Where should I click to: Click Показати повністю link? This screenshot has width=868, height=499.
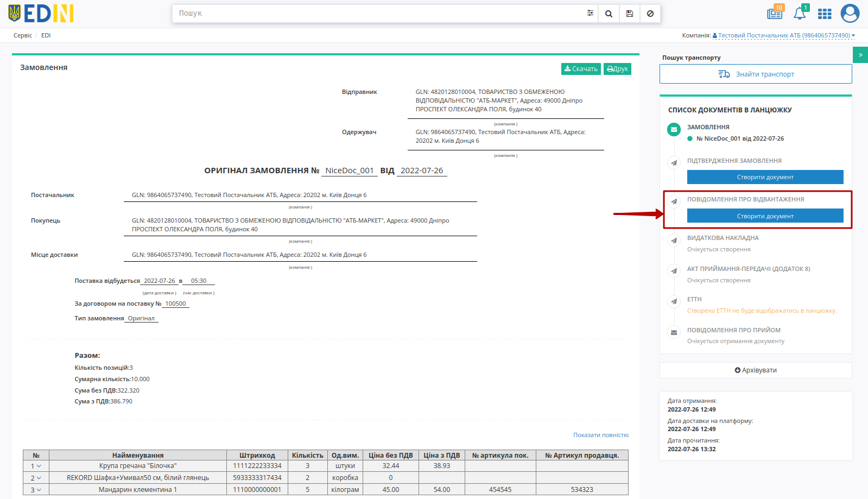(601, 435)
